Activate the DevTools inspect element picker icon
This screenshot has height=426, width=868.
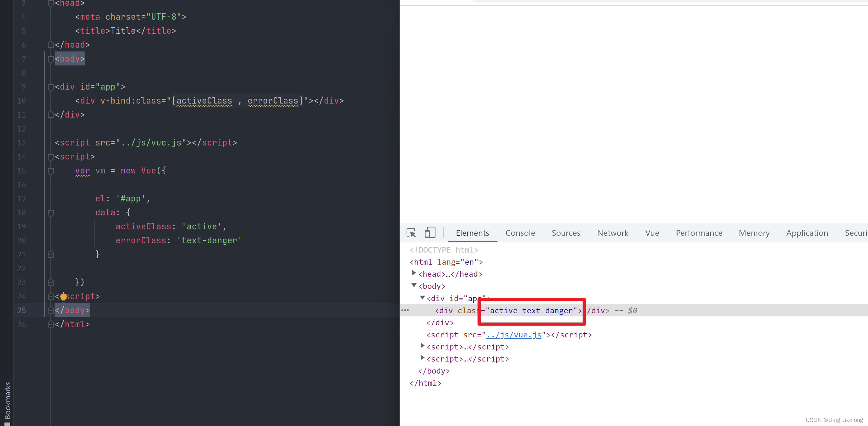coord(411,233)
